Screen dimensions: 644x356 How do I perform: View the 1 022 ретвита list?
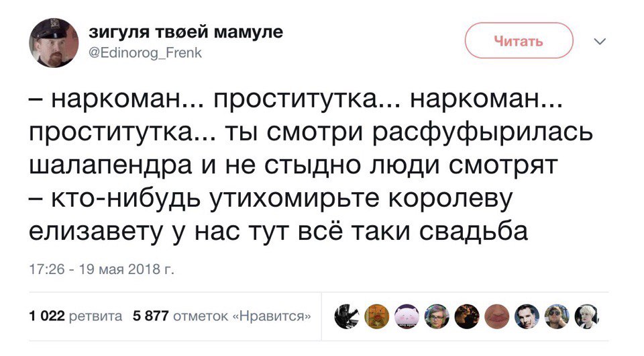pos(76,316)
